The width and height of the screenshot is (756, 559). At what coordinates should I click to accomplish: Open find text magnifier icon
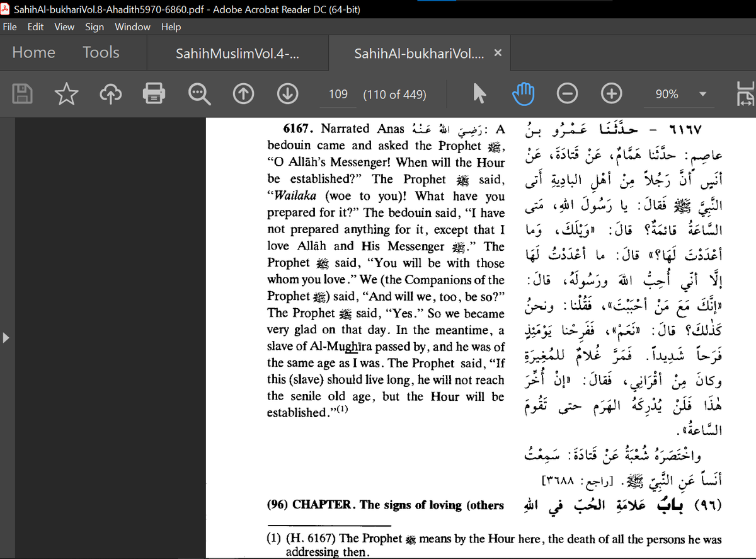coord(199,94)
